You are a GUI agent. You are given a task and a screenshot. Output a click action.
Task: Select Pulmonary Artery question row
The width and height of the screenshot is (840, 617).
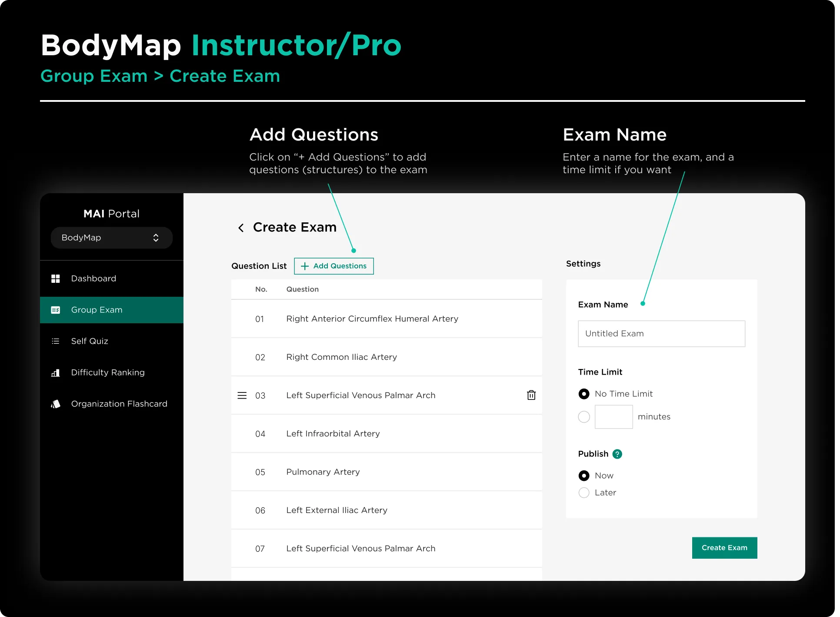387,472
